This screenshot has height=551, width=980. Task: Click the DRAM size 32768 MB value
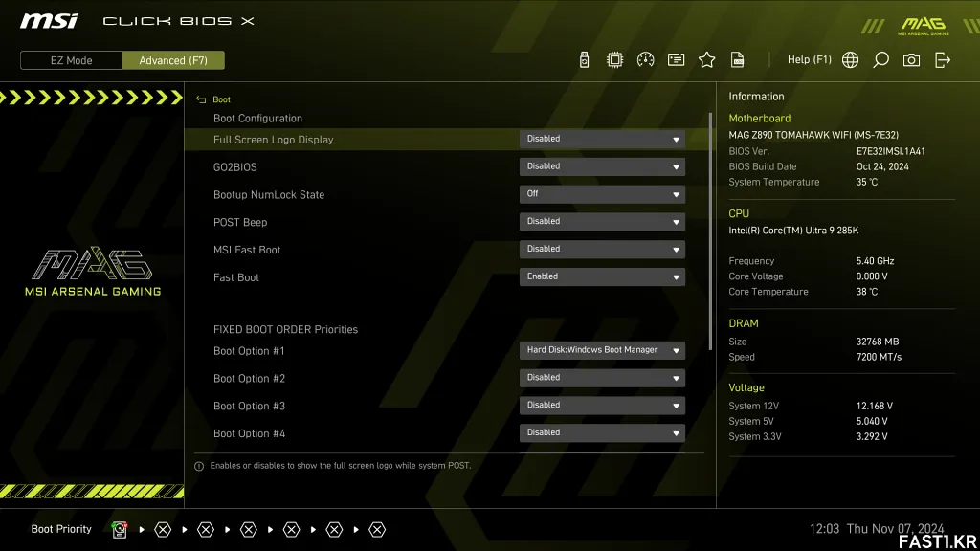coord(878,342)
